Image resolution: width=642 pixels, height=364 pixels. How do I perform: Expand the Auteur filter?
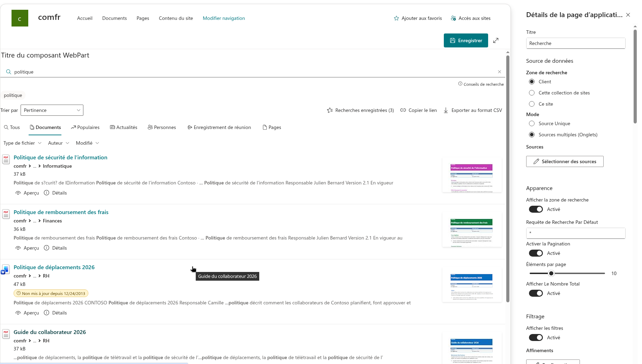(x=59, y=143)
